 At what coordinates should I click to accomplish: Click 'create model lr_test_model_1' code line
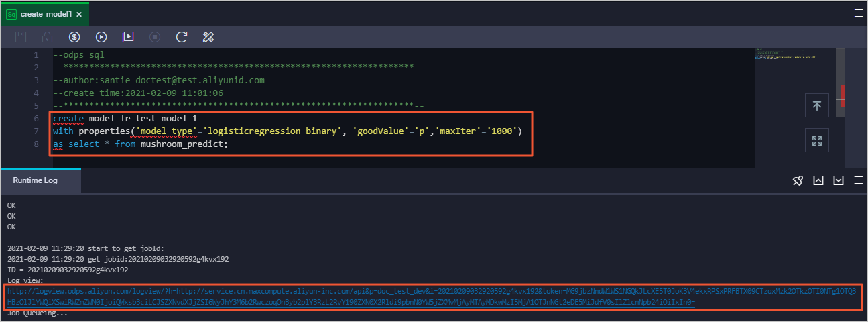pyautogui.click(x=125, y=118)
